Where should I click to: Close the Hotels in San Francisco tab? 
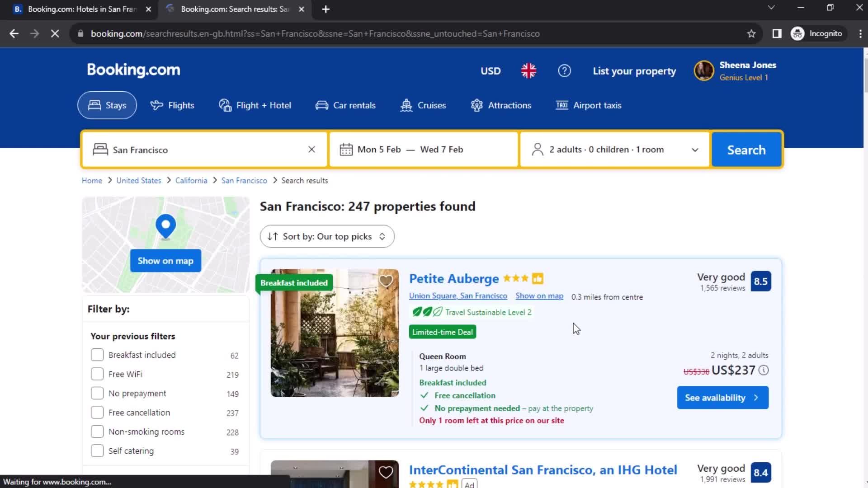(148, 9)
